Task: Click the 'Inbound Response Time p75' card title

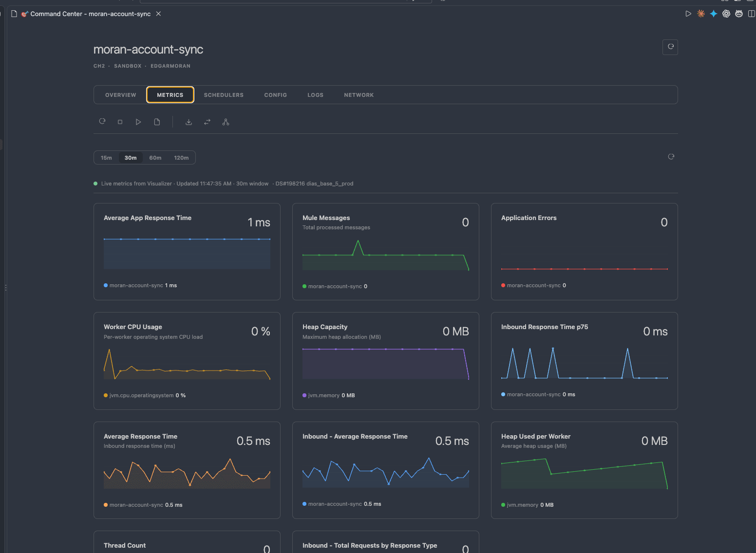Action: click(x=545, y=327)
